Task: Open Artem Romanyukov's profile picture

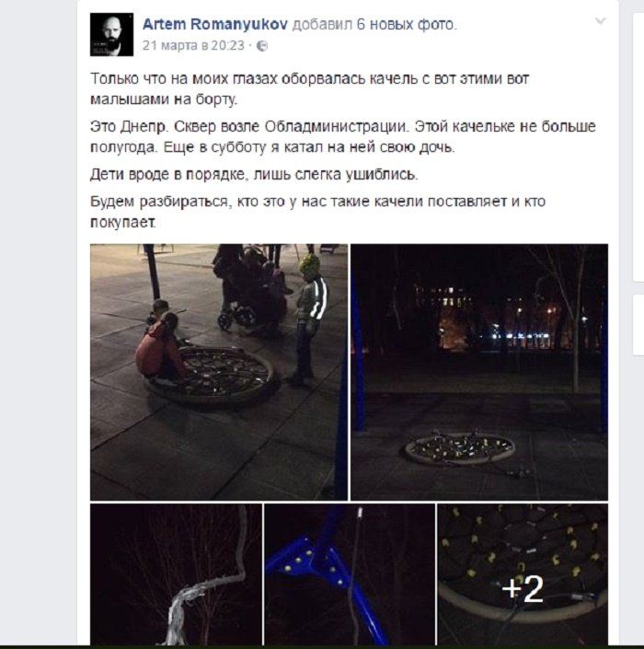Action: click(111, 34)
